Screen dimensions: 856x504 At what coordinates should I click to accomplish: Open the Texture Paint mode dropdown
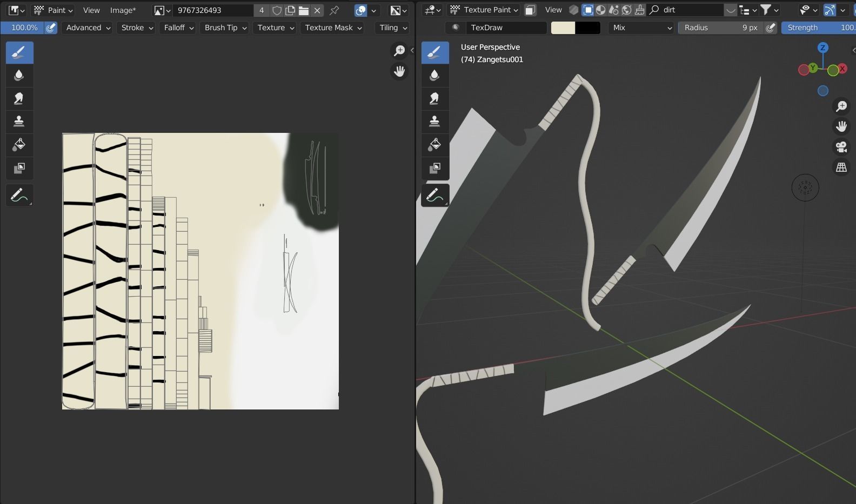point(484,10)
